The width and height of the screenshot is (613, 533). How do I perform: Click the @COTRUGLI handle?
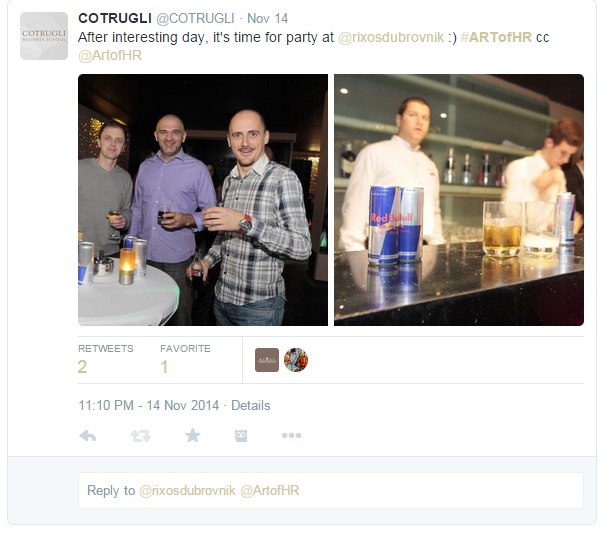195,18
